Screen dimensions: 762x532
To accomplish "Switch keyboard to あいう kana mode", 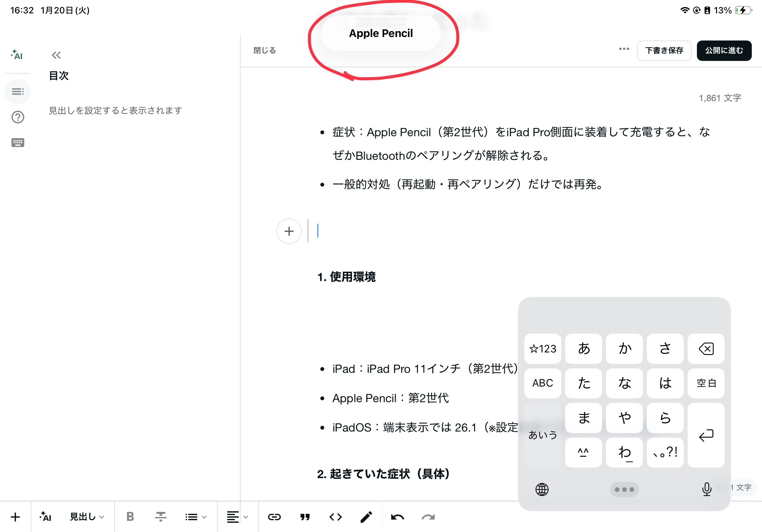I will 543,435.
